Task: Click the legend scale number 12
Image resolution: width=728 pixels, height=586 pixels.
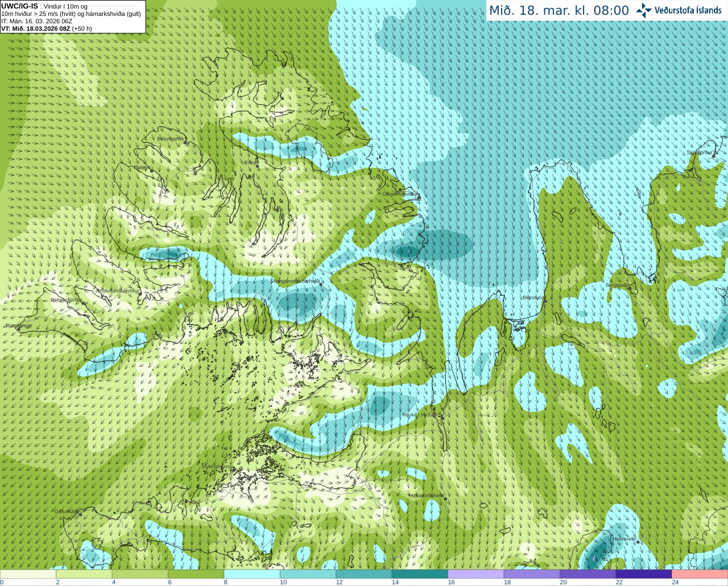Action: (x=339, y=582)
